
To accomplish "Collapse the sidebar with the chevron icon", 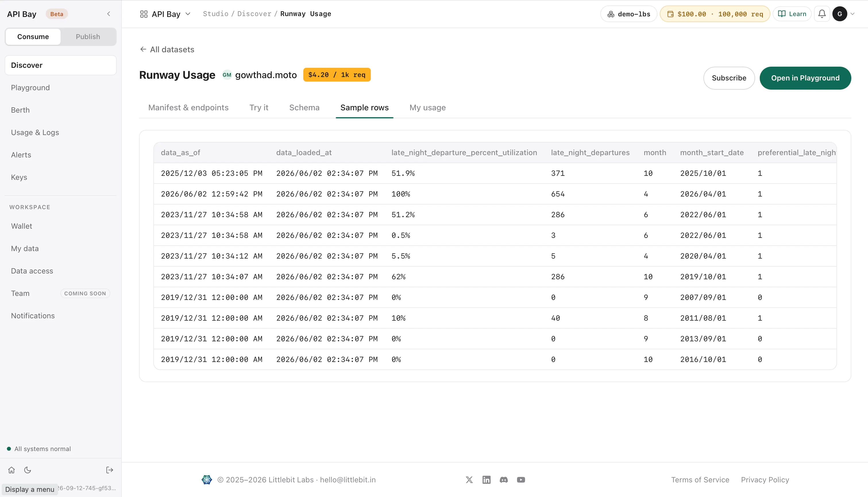I will click(x=109, y=14).
